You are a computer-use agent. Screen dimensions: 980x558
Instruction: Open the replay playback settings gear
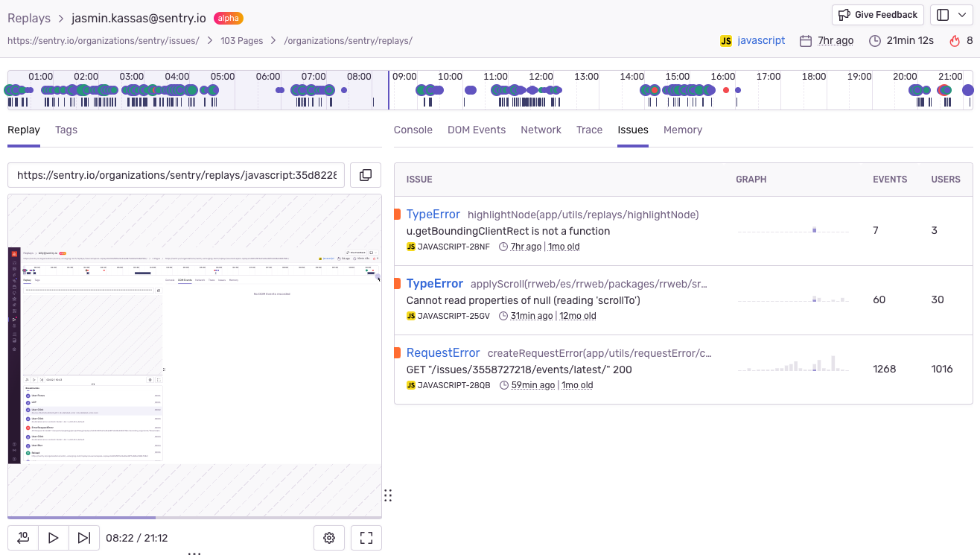tap(329, 537)
